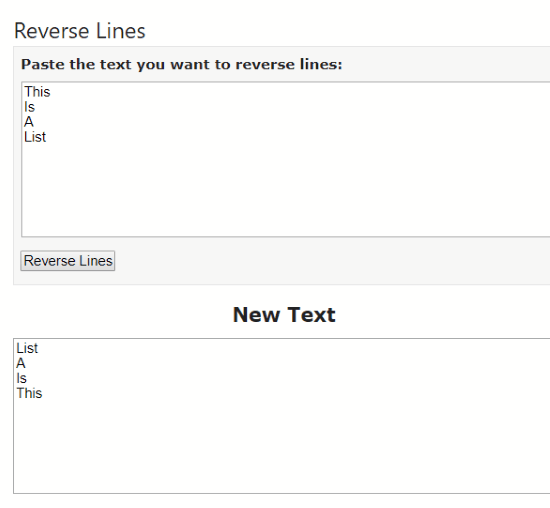
Task: Click the "New Text" heading
Action: pos(284,315)
